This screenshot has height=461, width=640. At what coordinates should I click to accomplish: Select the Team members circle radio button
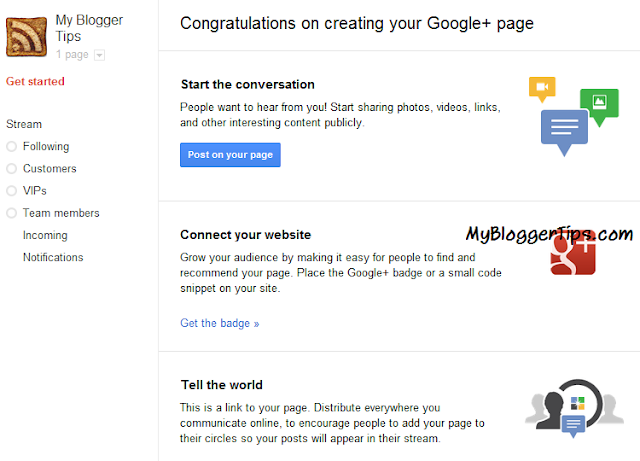pyautogui.click(x=11, y=213)
